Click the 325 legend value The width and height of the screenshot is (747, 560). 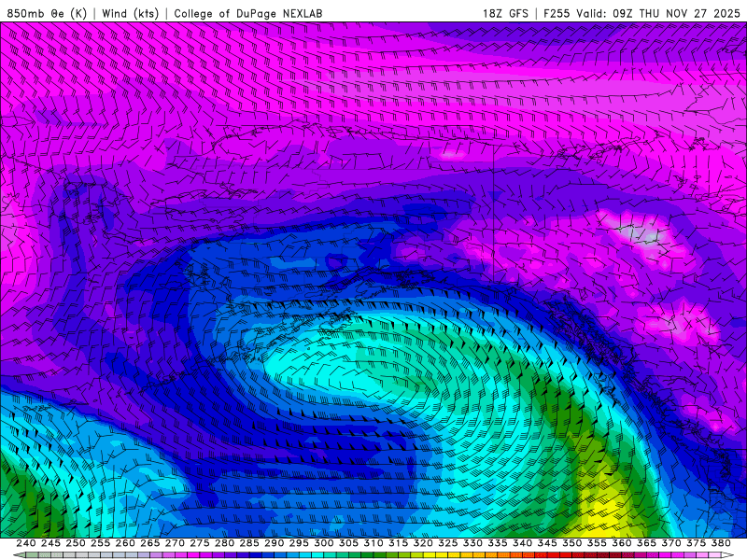[x=448, y=543]
